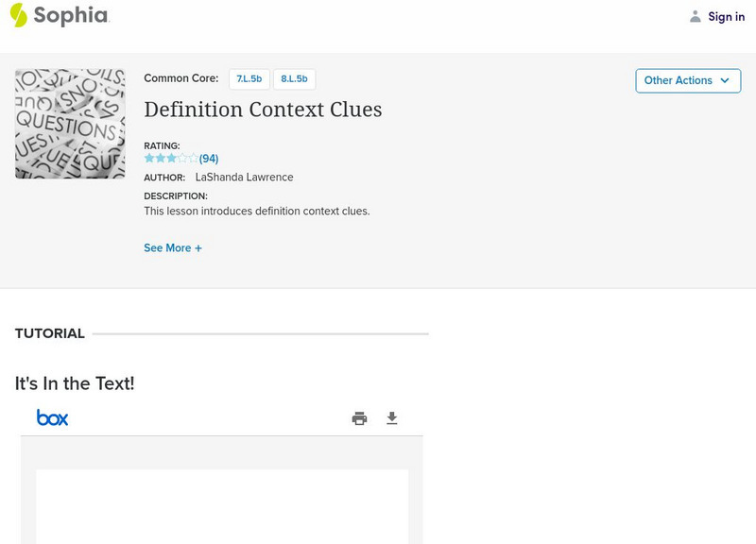Rate the lesson with the first star
The height and width of the screenshot is (544, 756).
(x=148, y=159)
